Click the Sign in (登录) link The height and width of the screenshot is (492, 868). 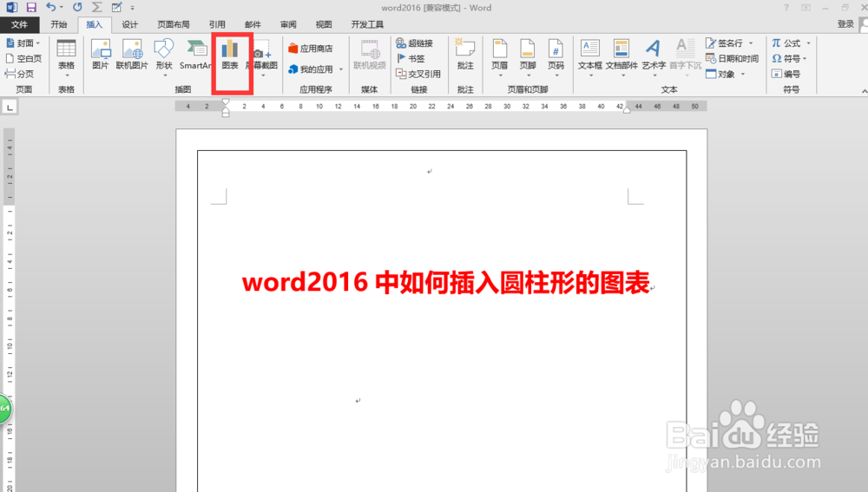click(x=845, y=23)
